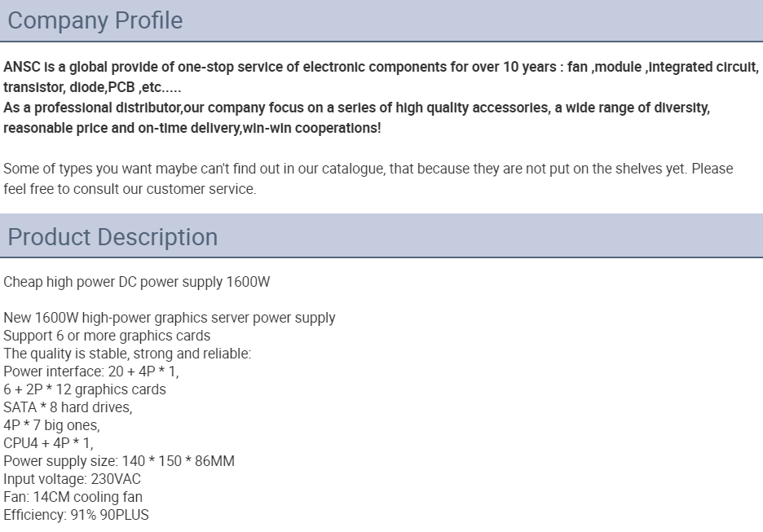This screenshot has width=763, height=532.
Task: Click the ANSC company intro line
Action: [381, 67]
